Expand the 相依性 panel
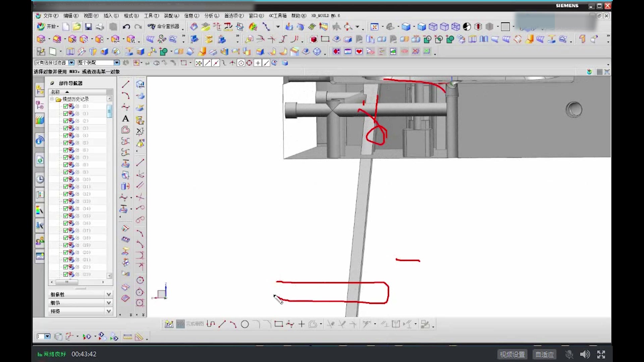 tap(109, 294)
